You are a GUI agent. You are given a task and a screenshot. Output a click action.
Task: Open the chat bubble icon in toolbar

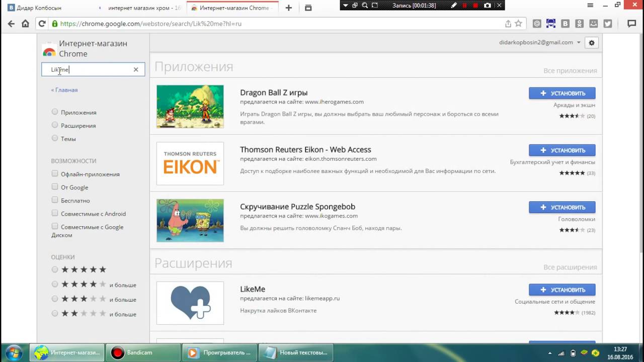[632, 24]
